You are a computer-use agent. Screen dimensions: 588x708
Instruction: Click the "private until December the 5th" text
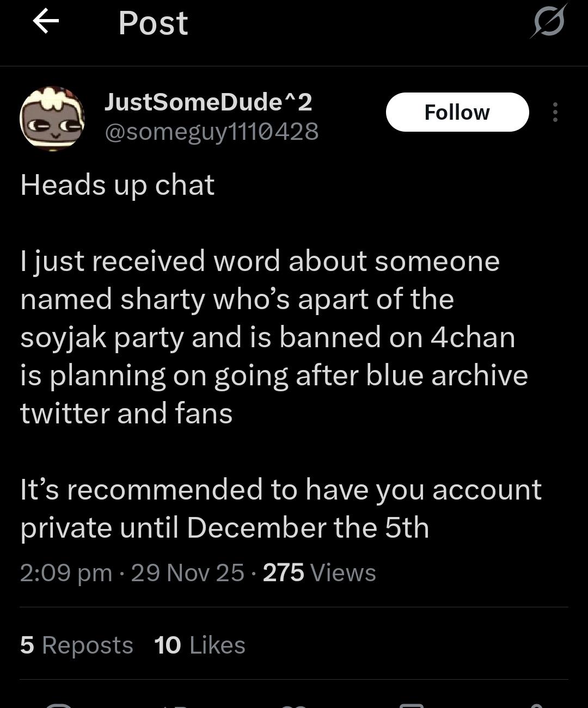pos(224,528)
